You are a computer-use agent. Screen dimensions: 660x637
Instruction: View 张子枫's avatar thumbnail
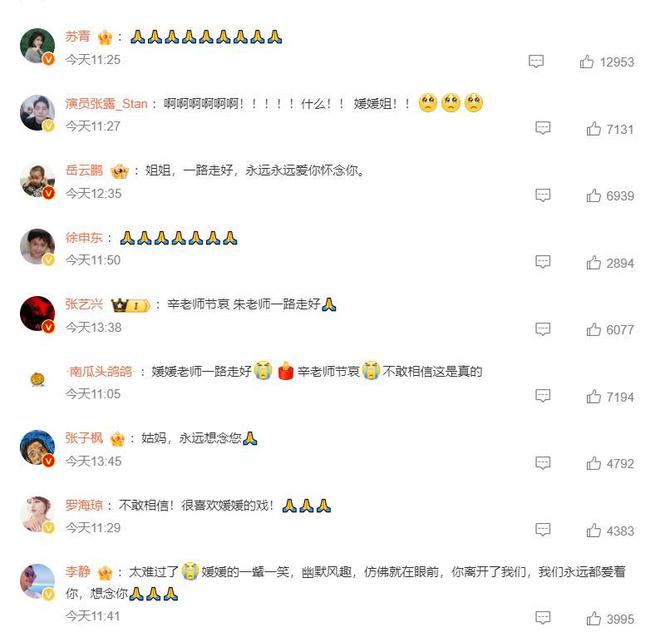coord(37,448)
